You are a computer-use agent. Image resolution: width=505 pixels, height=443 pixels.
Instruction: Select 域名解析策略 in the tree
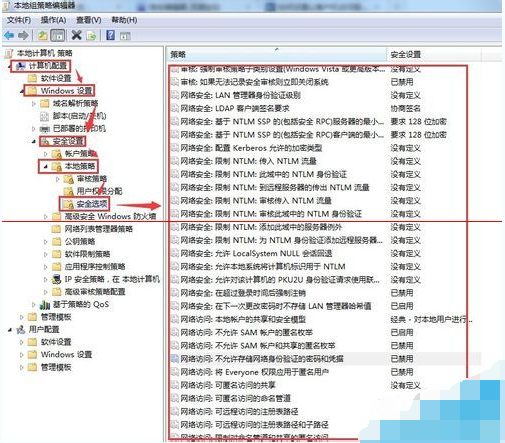click(x=75, y=103)
